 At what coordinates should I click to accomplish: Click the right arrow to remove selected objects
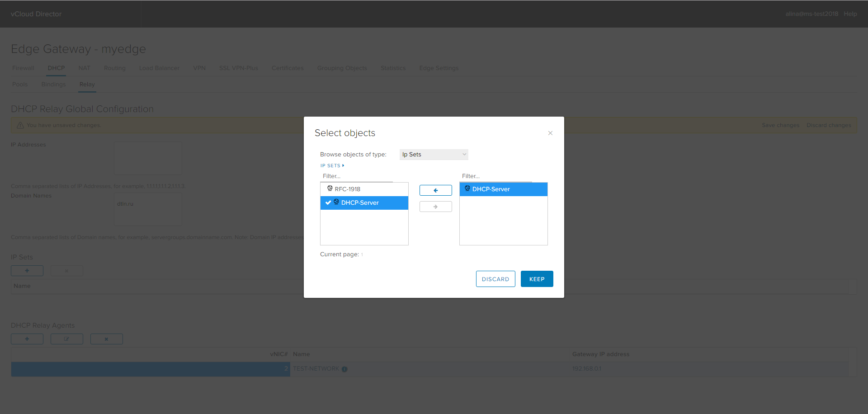pyautogui.click(x=435, y=206)
